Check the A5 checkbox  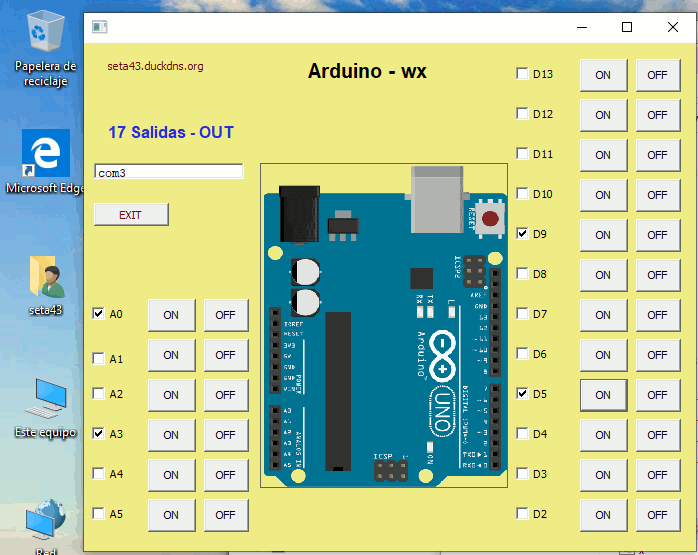coord(98,514)
